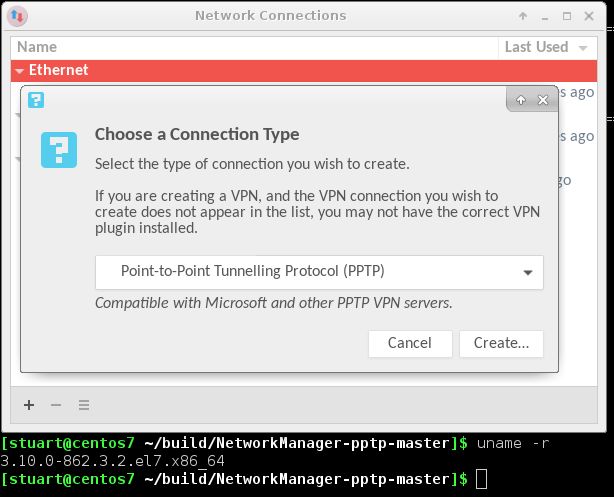The width and height of the screenshot is (614, 497).
Task: Close the Network Connections window
Action: tap(589, 16)
